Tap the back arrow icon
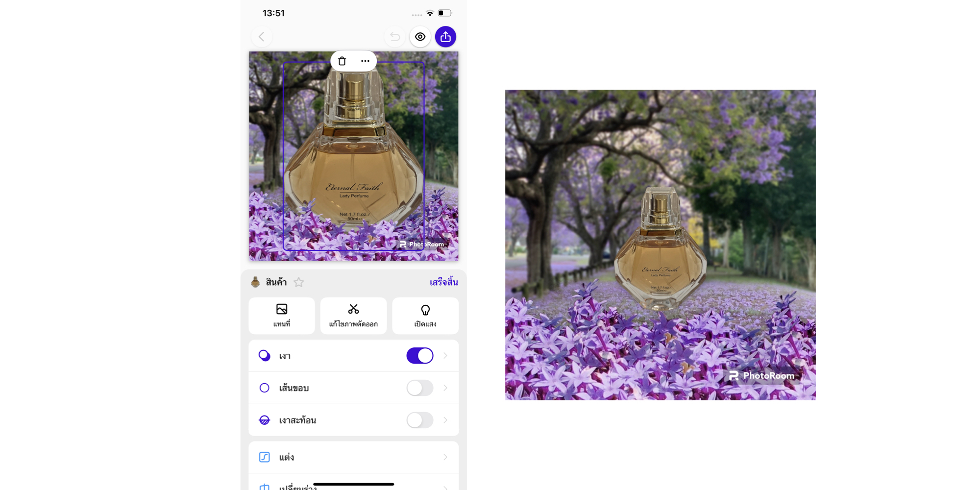 (262, 37)
